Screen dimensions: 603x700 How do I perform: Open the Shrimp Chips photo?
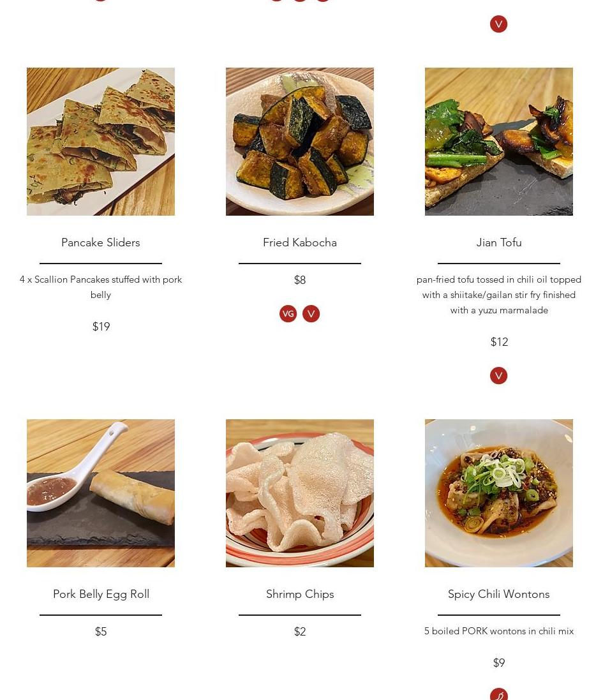[300, 493]
